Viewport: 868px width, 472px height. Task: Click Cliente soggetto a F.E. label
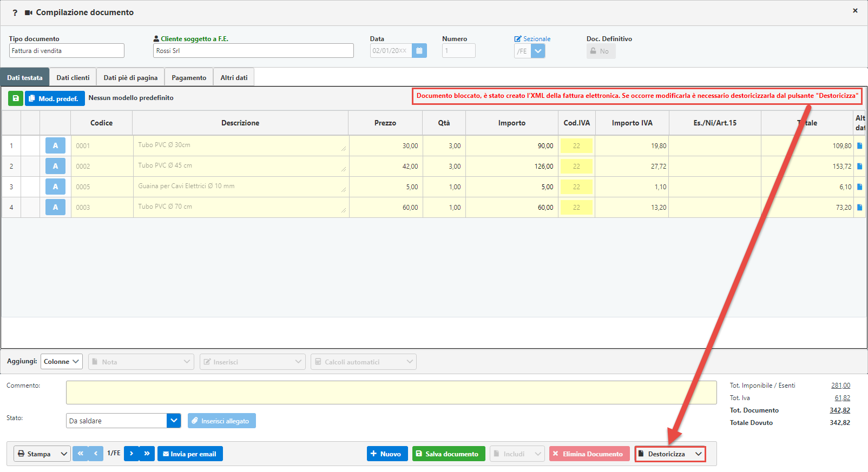[194, 39]
